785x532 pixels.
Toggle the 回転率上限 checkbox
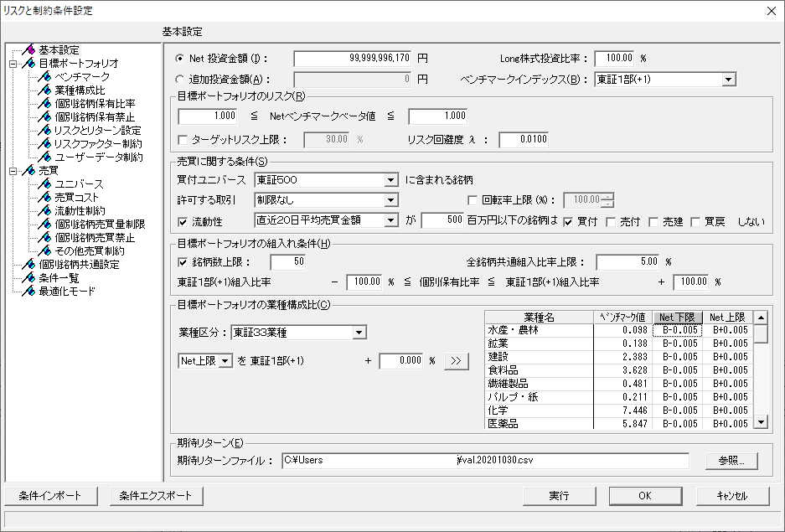pyautogui.click(x=473, y=200)
